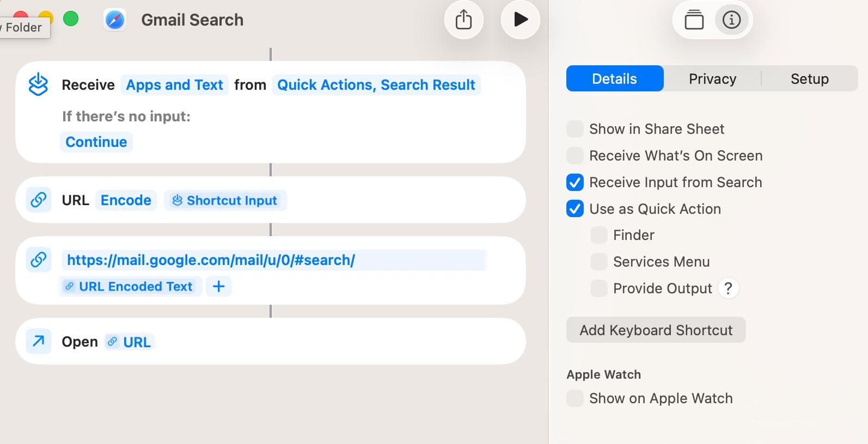Image resolution: width=868 pixels, height=444 pixels.
Task: Switch to the Setup tab
Action: [809, 79]
